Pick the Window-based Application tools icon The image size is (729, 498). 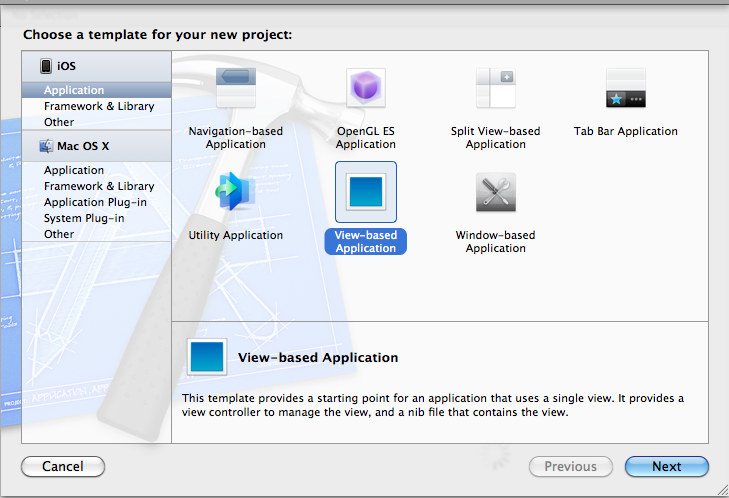496,192
